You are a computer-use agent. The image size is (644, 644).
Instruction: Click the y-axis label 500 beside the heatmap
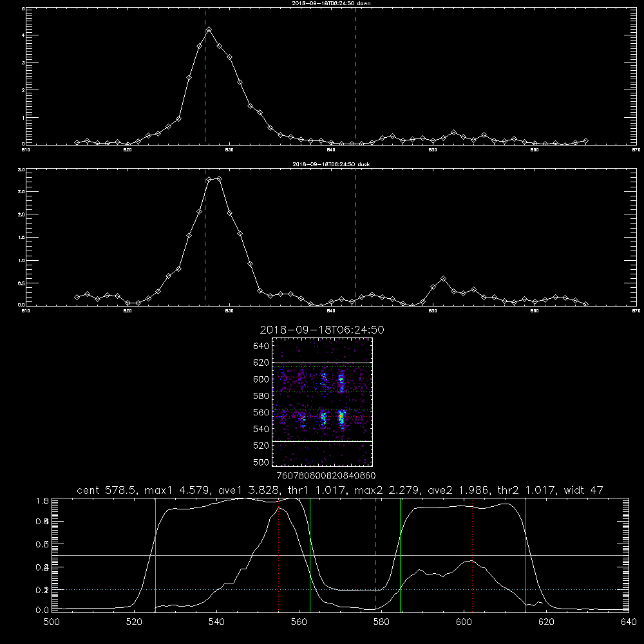coord(261,462)
